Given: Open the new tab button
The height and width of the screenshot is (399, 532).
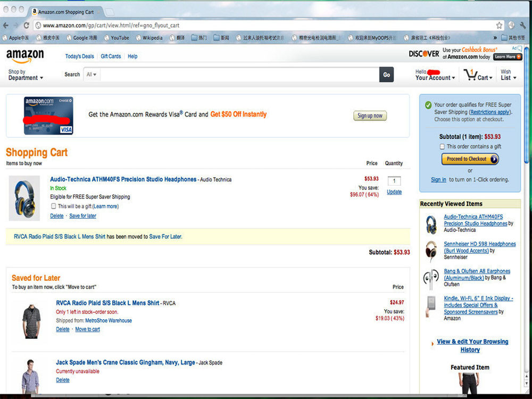Looking at the screenshot, I should (109, 12).
